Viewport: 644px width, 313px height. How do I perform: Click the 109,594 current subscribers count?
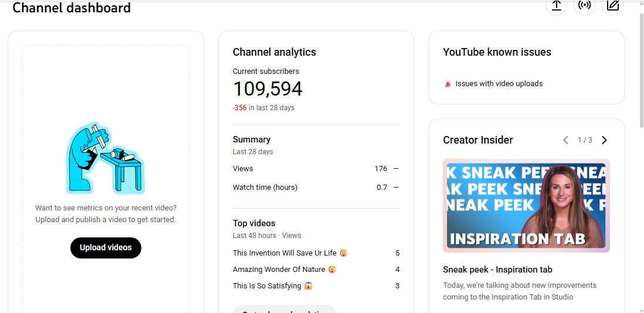click(x=267, y=89)
